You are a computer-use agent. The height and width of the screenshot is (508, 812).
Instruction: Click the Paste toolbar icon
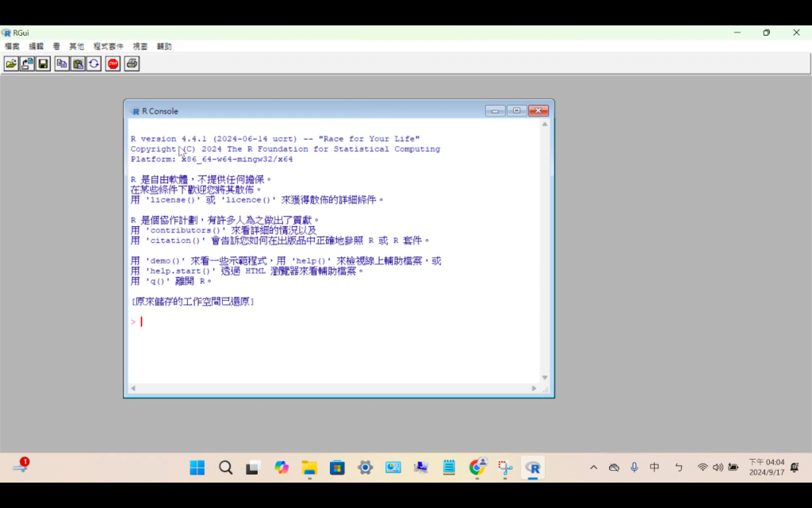[x=78, y=63]
